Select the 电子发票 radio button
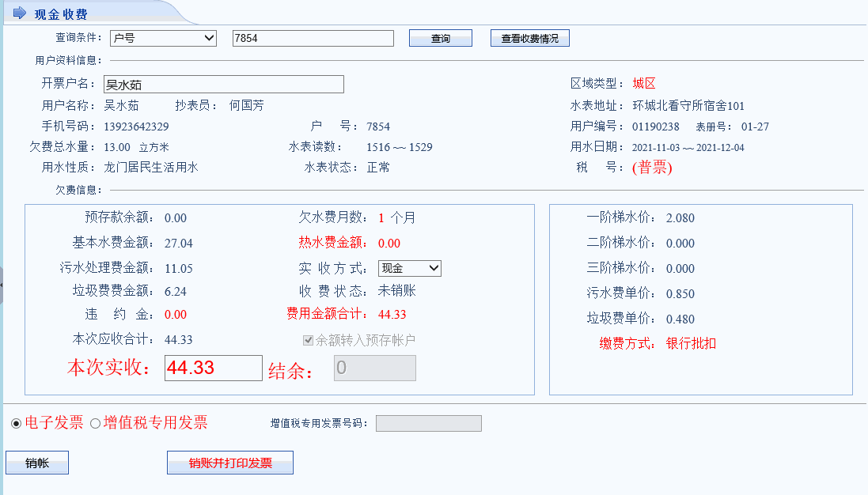The height and width of the screenshot is (495, 868). (x=17, y=424)
